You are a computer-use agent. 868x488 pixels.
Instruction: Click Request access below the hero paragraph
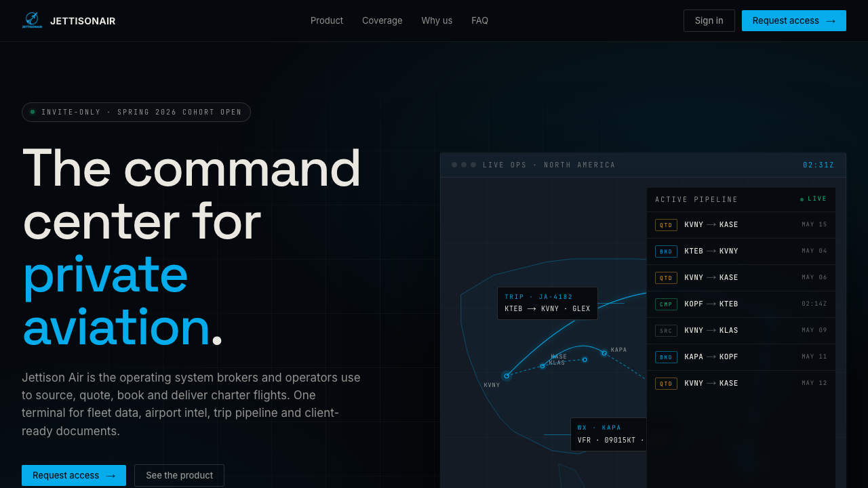[74, 475]
